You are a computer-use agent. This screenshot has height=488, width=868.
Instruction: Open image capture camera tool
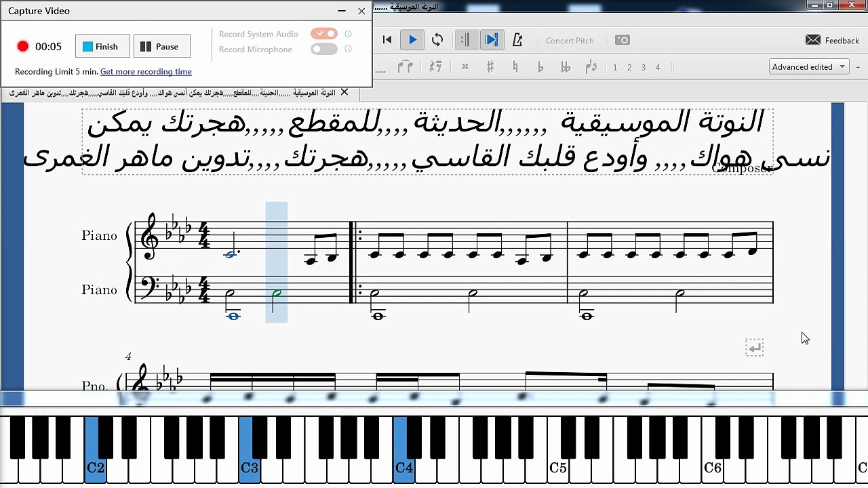623,40
